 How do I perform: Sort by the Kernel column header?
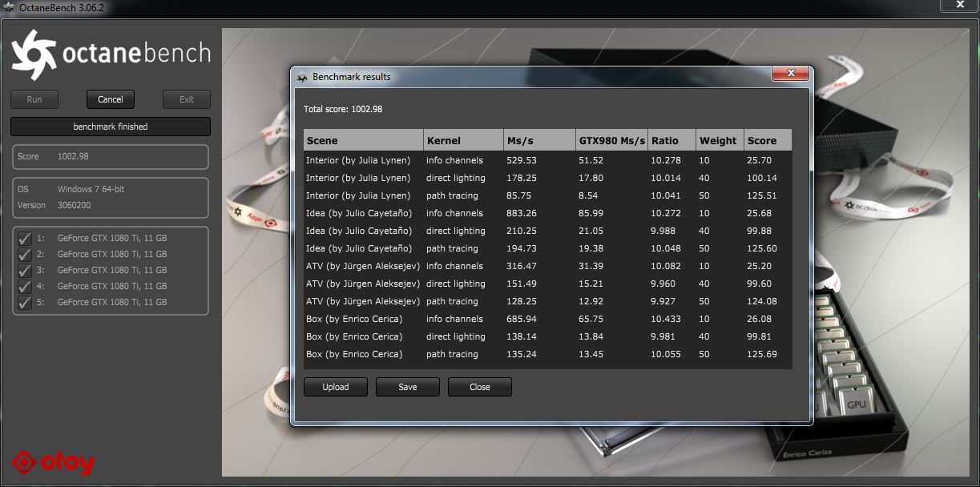(463, 140)
